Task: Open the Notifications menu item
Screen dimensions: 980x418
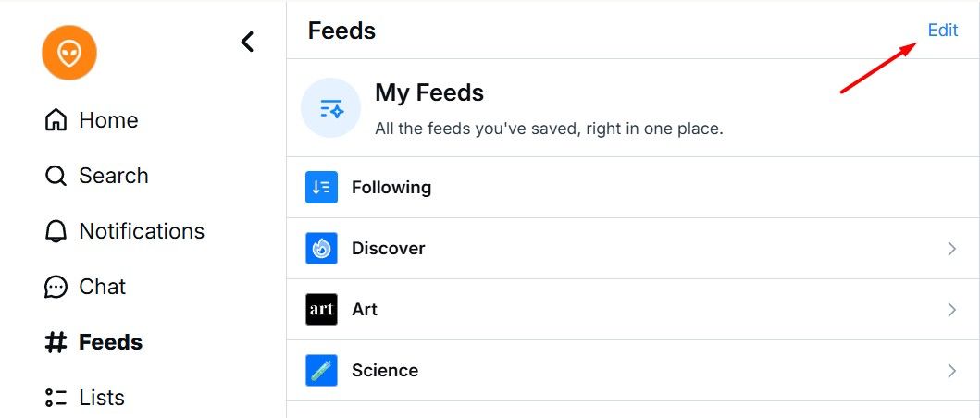Action: pos(142,231)
